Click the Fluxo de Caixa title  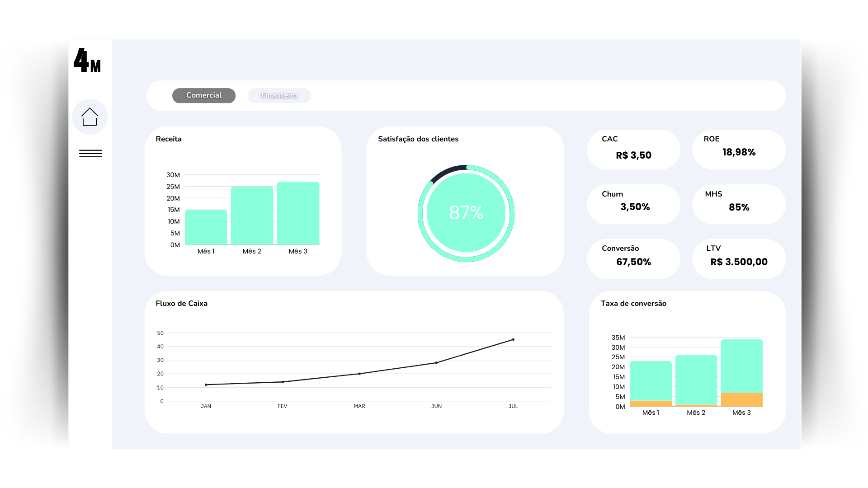pyautogui.click(x=181, y=303)
